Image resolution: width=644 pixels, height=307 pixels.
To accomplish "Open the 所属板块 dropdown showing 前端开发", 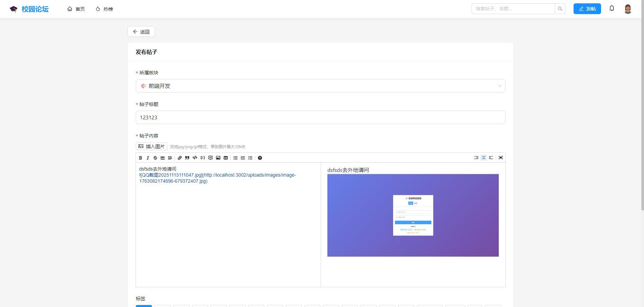I will click(x=320, y=86).
